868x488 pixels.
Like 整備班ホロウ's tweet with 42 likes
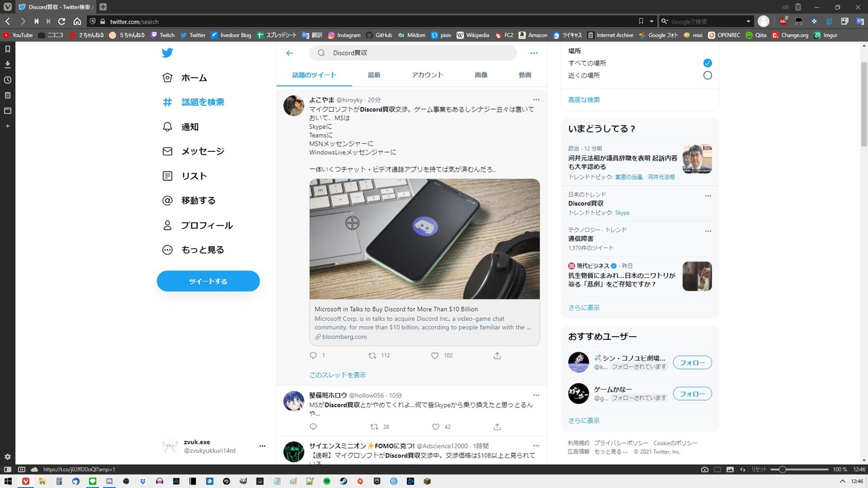(x=435, y=427)
